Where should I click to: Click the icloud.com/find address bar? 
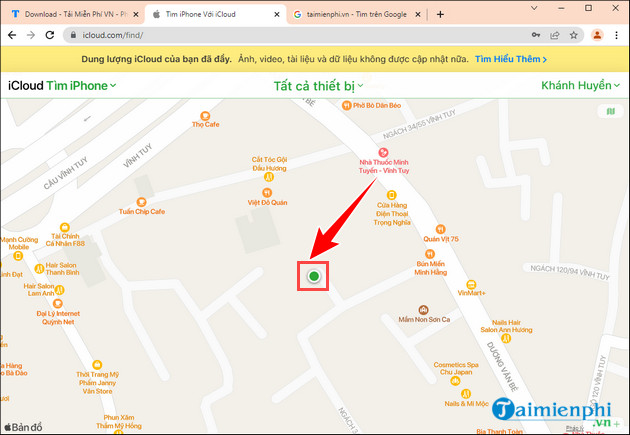pyautogui.click(x=297, y=35)
